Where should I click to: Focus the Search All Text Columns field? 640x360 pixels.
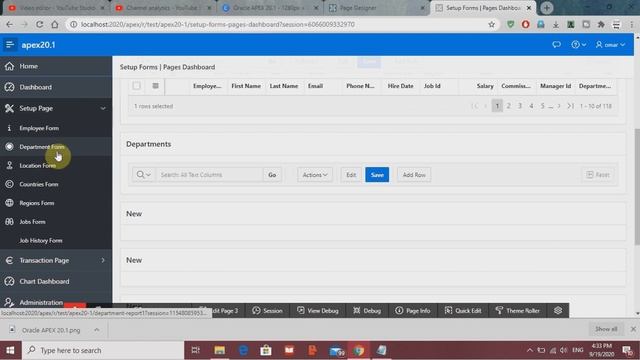tap(209, 175)
